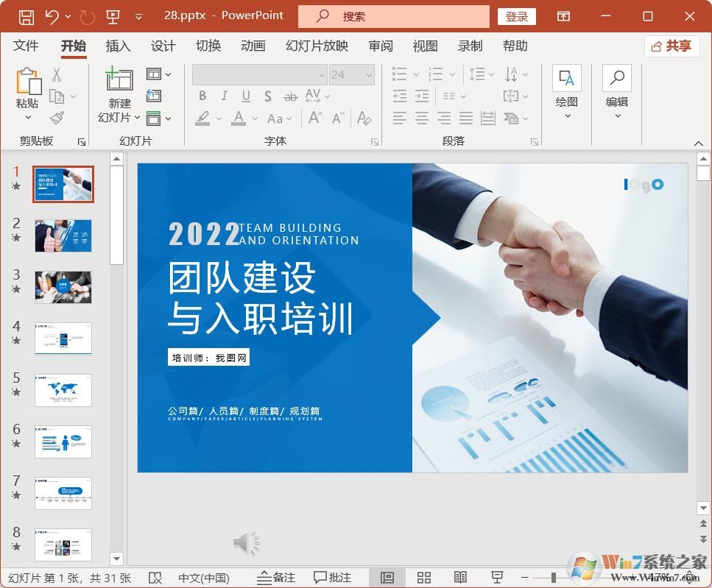Expand the font color dropdown arrow

(254, 119)
